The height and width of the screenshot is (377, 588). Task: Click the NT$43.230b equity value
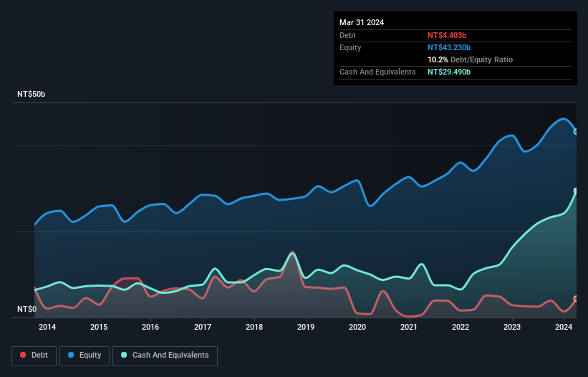(449, 47)
